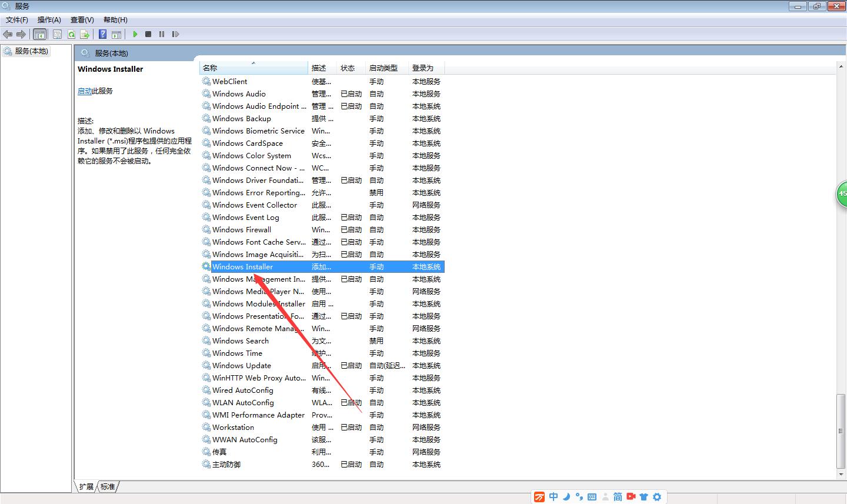
Task: Click the gear icon beside WebClient
Action: 206,81
